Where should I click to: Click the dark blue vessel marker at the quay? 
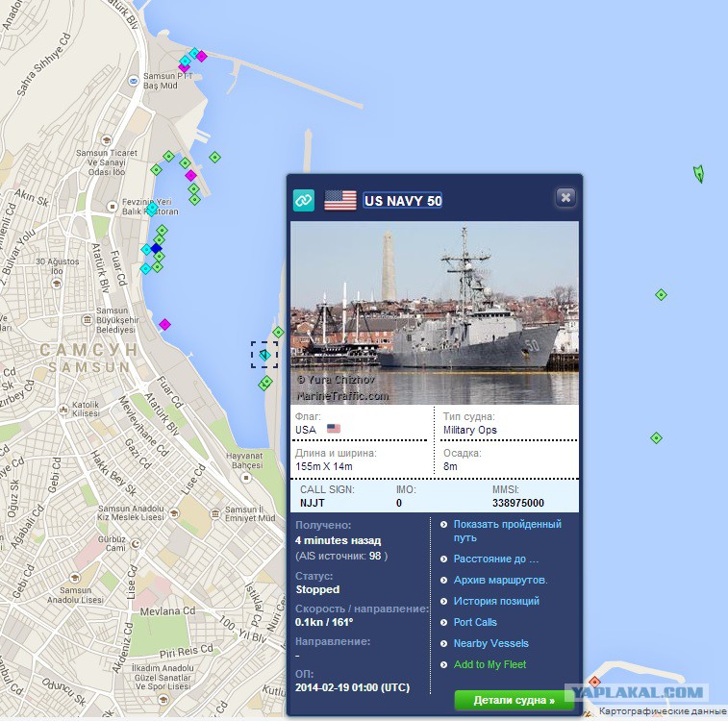point(157,248)
